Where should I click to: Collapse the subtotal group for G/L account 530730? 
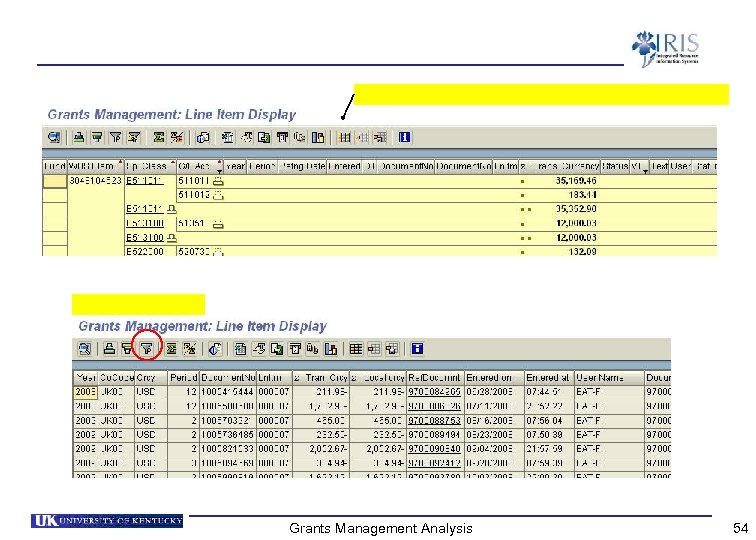pyautogui.click(x=218, y=251)
